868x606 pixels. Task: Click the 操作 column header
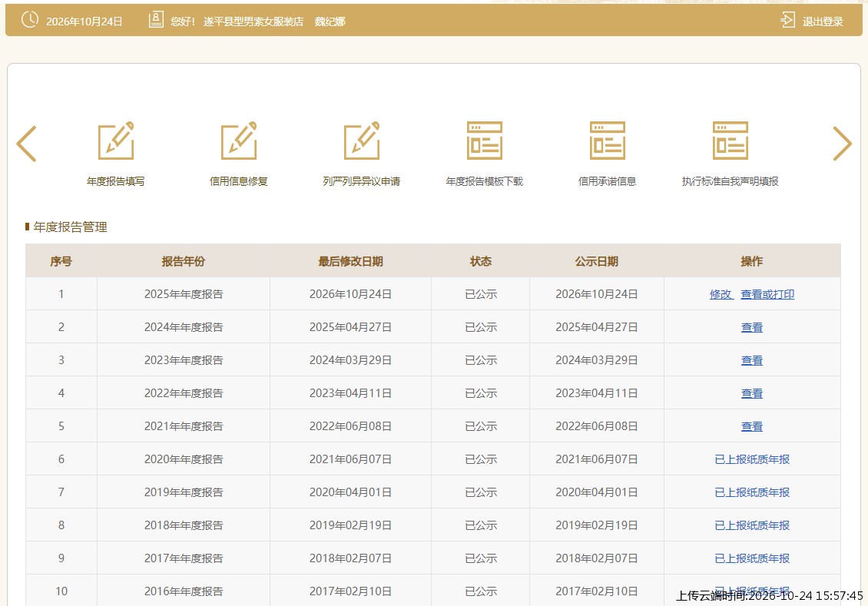pos(752,261)
